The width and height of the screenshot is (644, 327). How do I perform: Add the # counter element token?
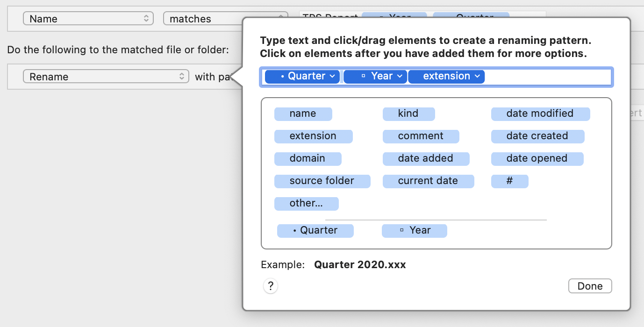click(509, 181)
